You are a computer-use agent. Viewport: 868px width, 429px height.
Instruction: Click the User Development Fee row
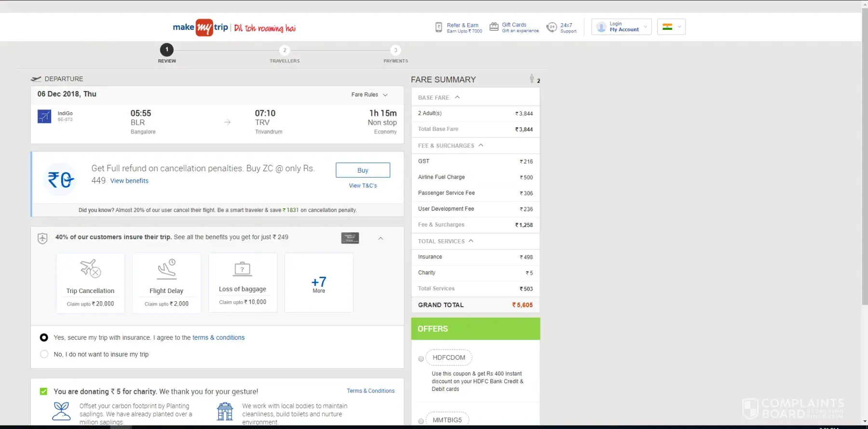tap(475, 209)
